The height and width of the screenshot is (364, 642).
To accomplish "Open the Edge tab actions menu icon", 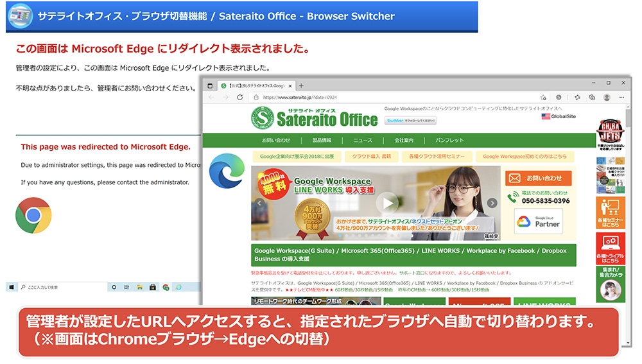I will 210,86.
